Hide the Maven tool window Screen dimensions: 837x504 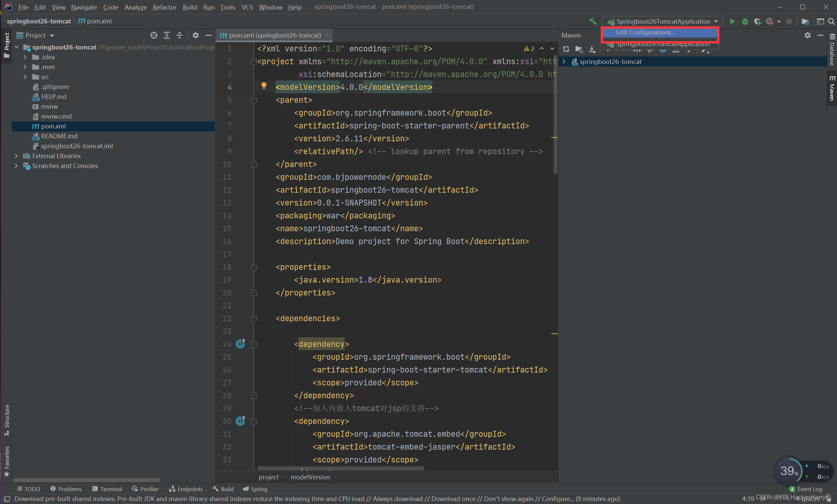(820, 35)
